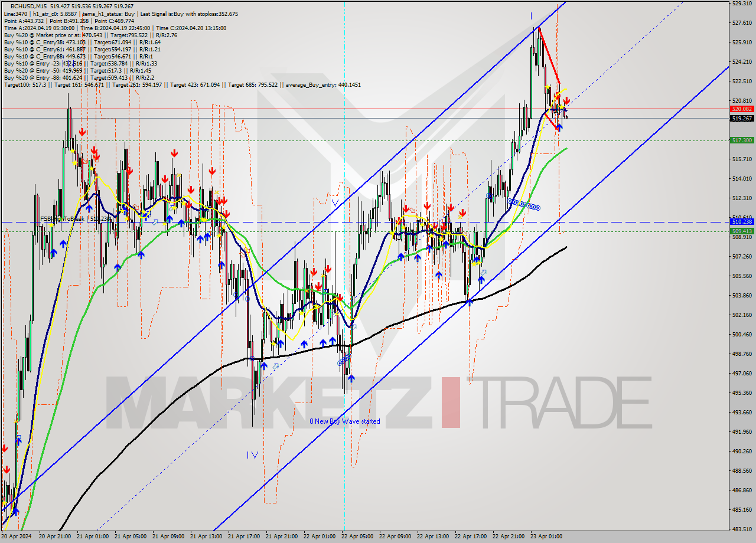The image size is (756, 543).
Task: Select the black 519.267 current price tag
Action: [742, 118]
